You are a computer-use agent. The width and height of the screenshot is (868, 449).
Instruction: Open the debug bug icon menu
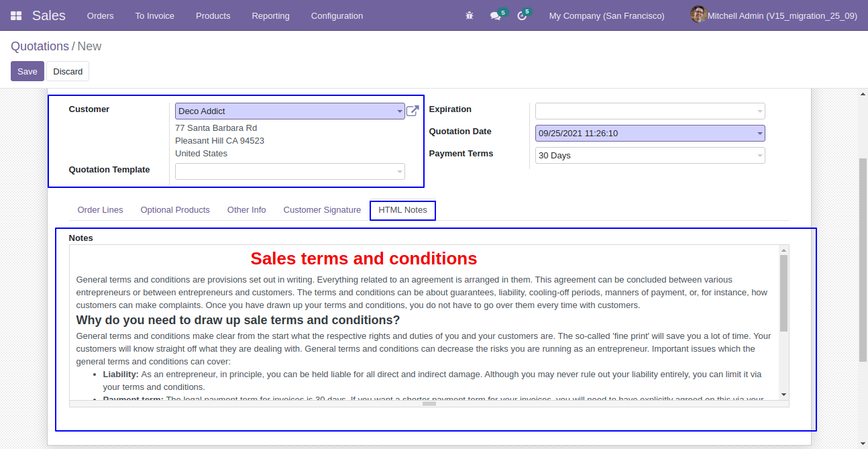pos(470,15)
